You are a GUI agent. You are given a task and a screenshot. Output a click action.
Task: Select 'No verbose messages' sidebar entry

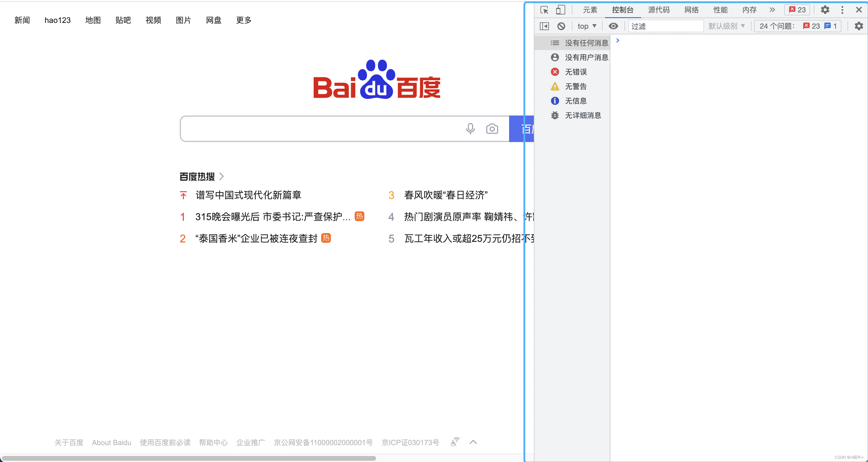572,115
